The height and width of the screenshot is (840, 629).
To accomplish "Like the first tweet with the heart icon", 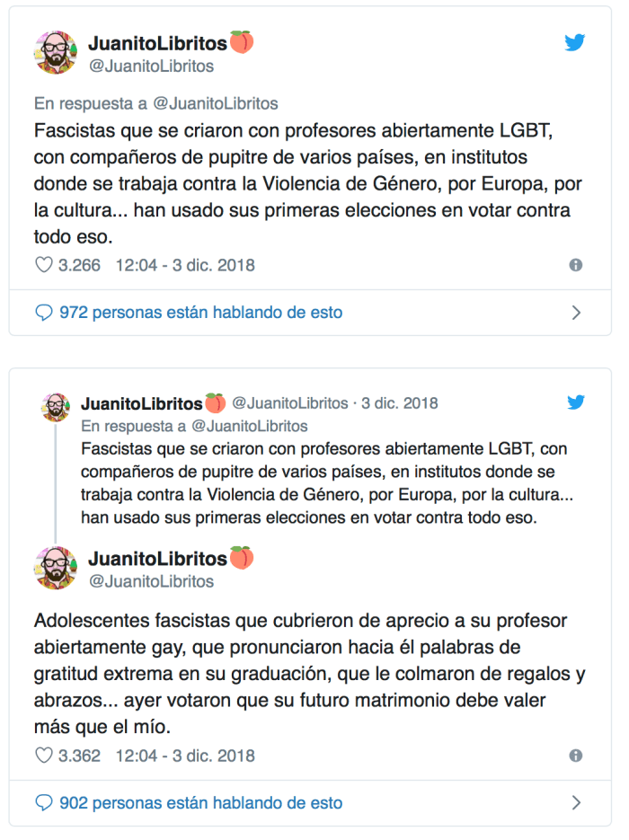I will click(43, 265).
